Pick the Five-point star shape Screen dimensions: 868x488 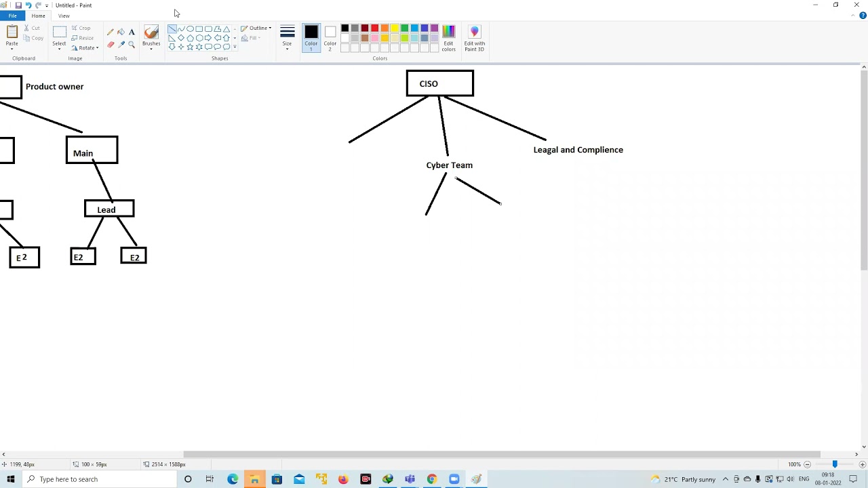pyautogui.click(x=190, y=47)
